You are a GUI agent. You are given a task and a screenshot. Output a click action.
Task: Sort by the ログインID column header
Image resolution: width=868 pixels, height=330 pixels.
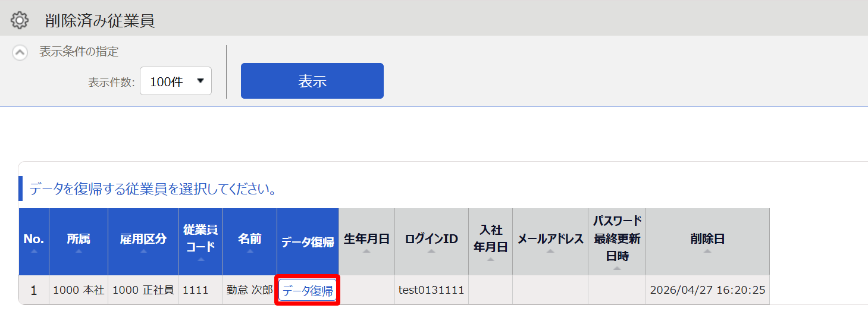point(431,241)
